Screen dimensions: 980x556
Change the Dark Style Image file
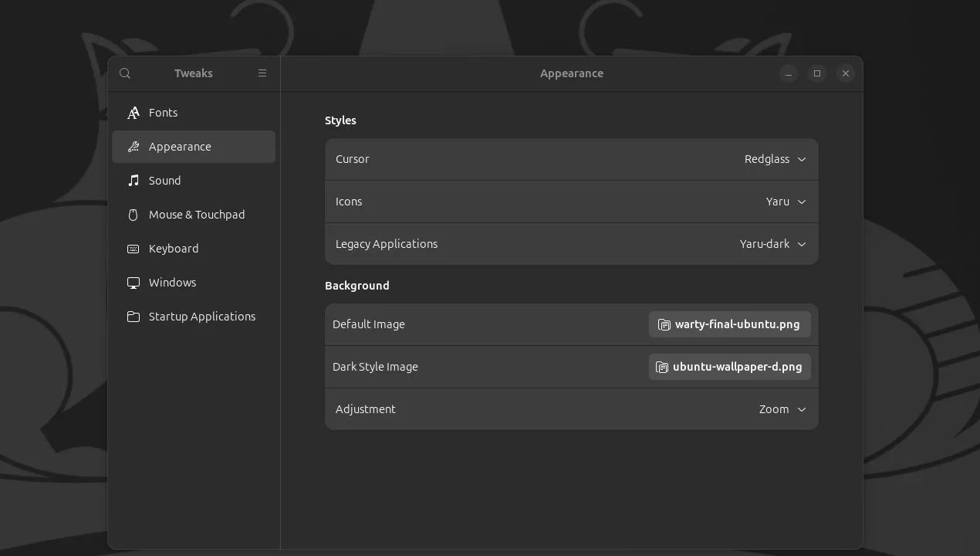[x=728, y=367]
